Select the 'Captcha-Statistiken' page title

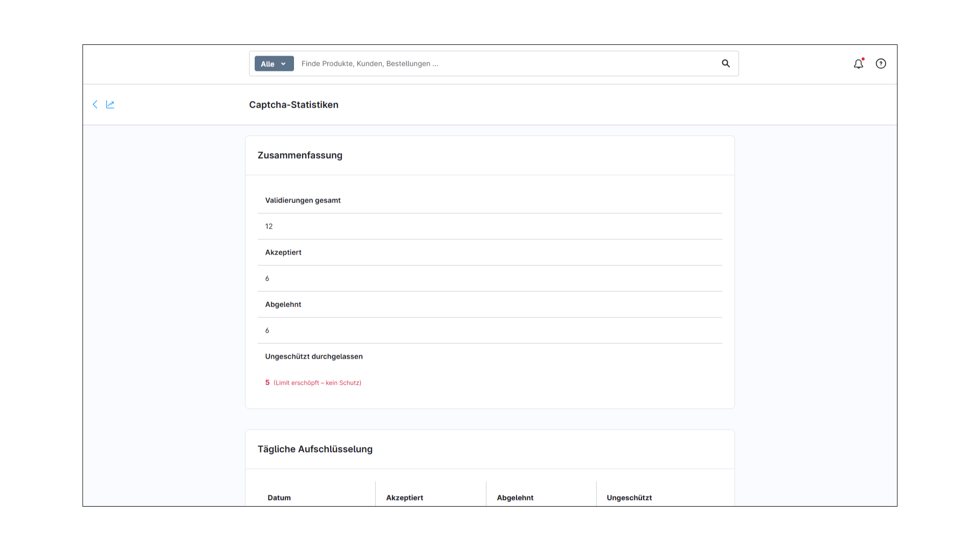click(293, 105)
